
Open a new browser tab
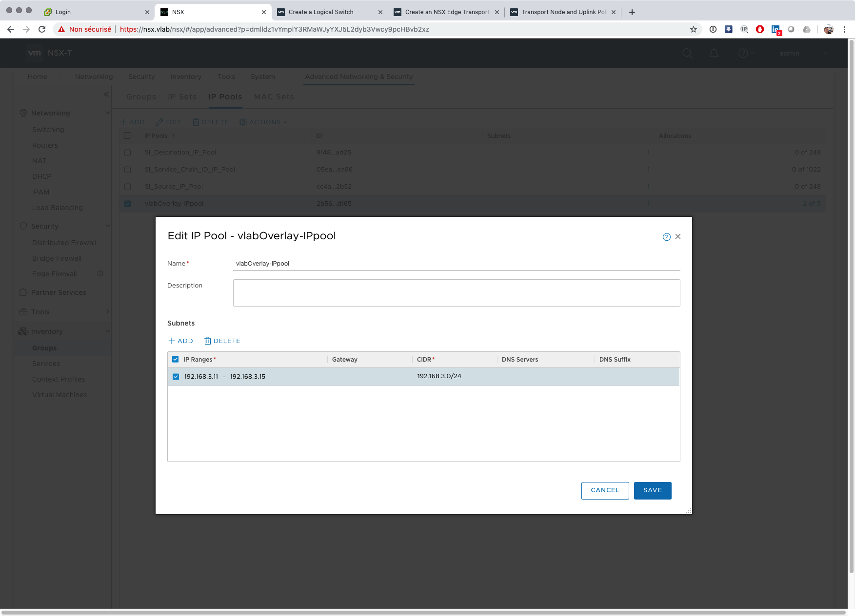pyautogui.click(x=632, y=12)
